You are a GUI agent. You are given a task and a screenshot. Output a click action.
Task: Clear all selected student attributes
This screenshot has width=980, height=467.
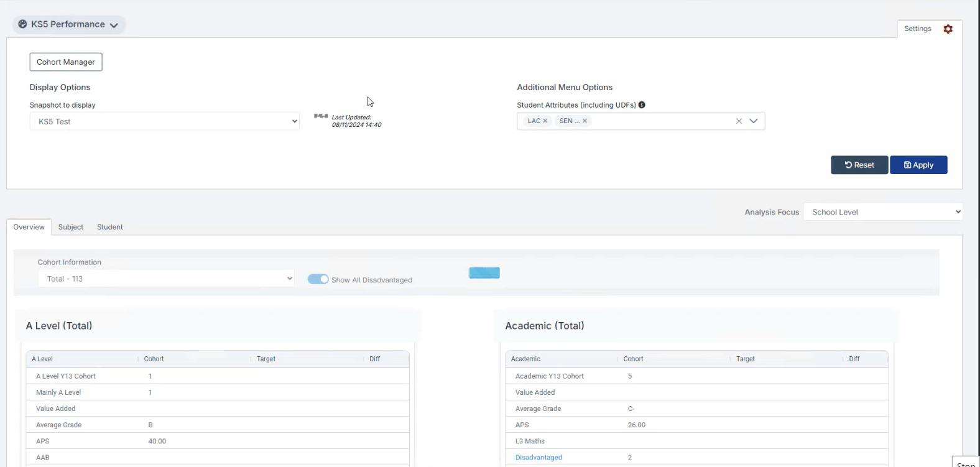click(739, 121)
